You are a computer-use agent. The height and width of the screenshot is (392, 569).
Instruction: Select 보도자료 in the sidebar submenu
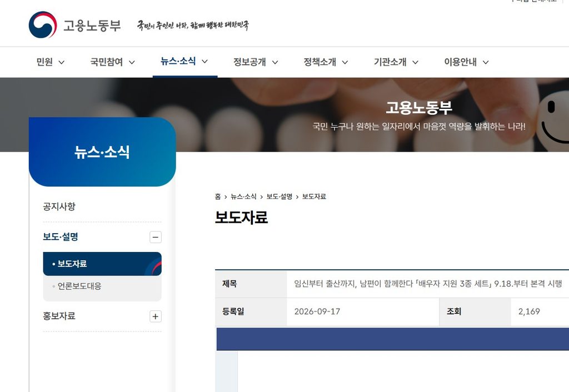pyautogui.click(x=102, y=264)
